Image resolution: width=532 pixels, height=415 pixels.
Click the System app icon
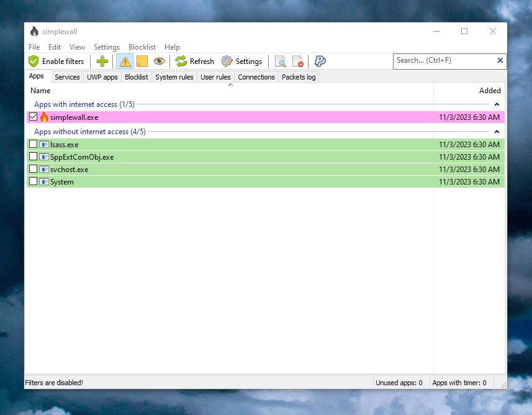pyautogui.click(x=44, y=181)
